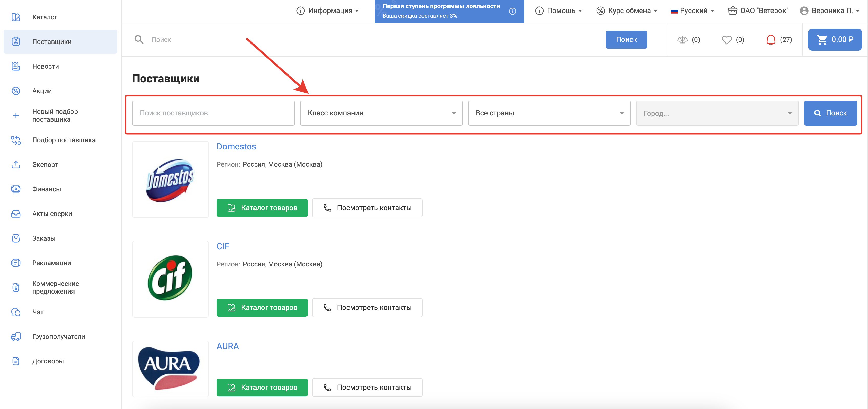Image resolution: width=868 pixels, height=409 pixels.
Task: Open the Курс обмена menu
Action: click(626, 11)
